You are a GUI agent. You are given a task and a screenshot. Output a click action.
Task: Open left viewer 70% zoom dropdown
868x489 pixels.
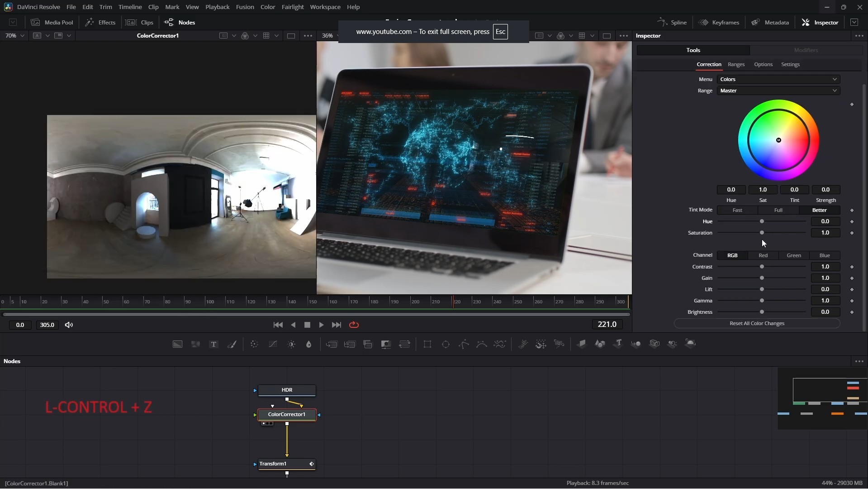pos(14,36)
